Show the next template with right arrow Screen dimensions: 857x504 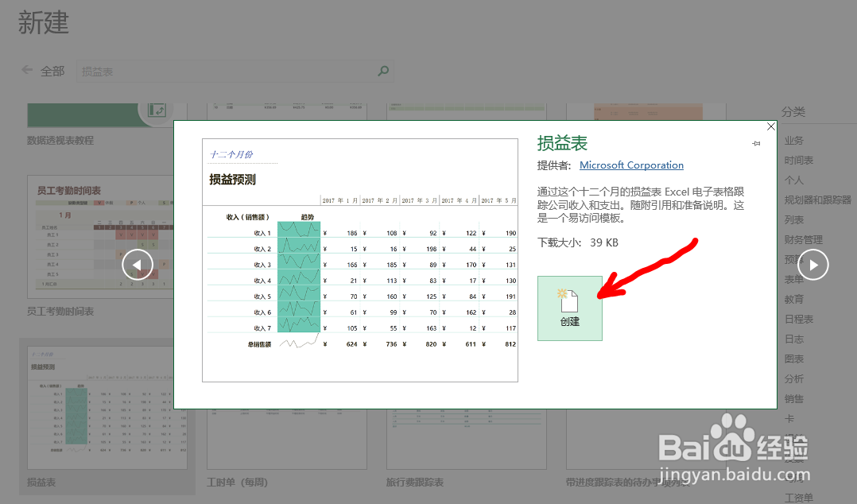pos(812,264)
